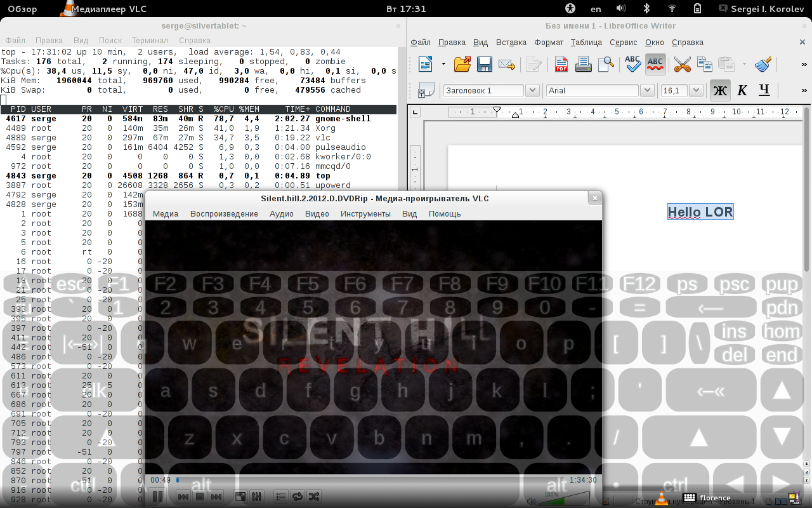Click the tab stop type button on ruler
The image size is (812, 508).
click(x=416, y=112)
